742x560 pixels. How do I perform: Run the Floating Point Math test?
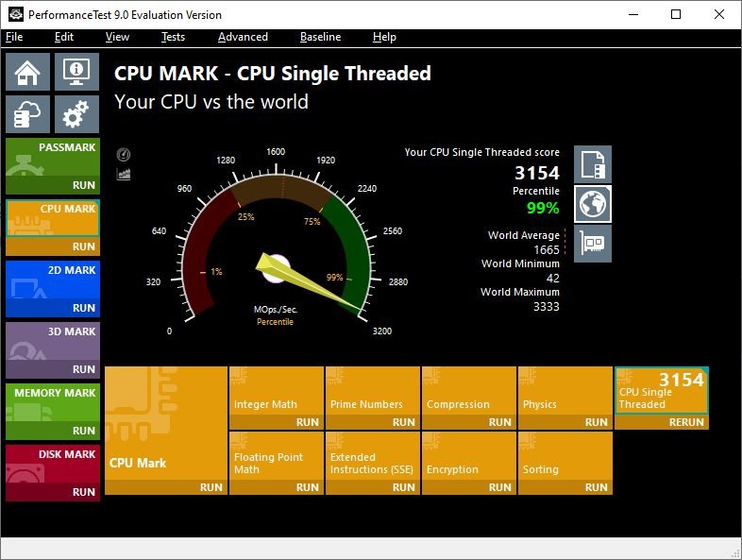click(277, 487)
